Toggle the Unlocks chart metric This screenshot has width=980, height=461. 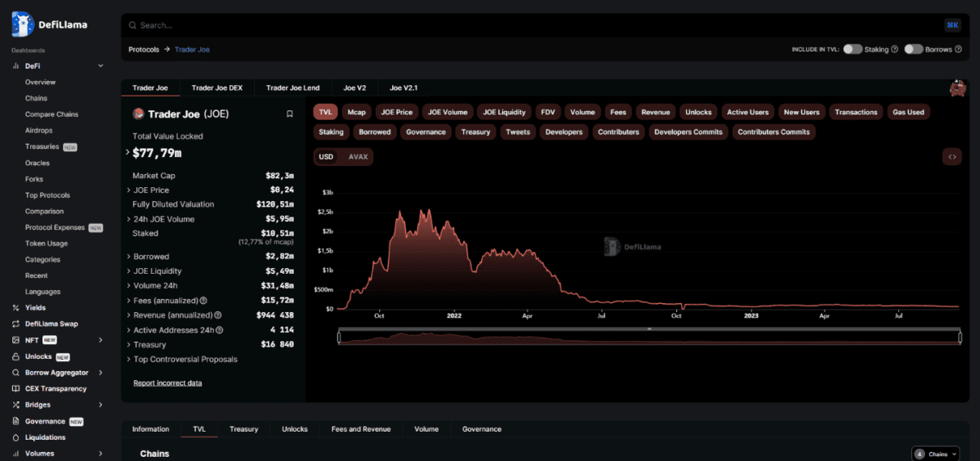click(698, 112)
